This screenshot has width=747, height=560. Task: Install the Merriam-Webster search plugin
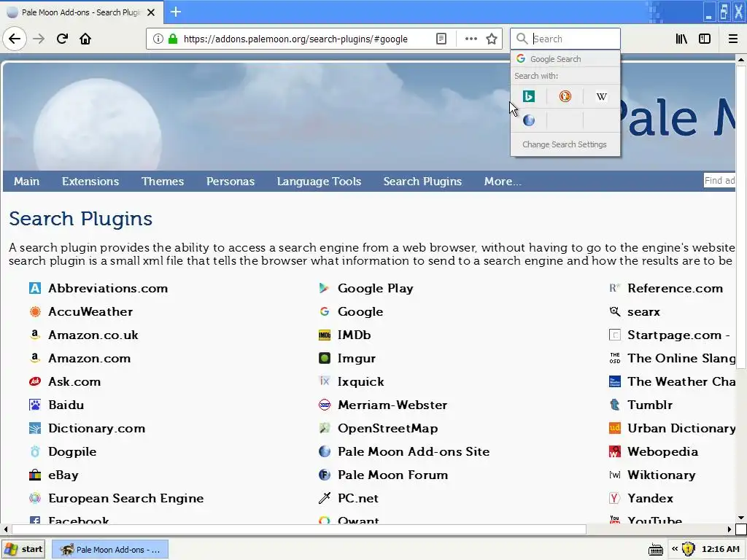(392, 405)
